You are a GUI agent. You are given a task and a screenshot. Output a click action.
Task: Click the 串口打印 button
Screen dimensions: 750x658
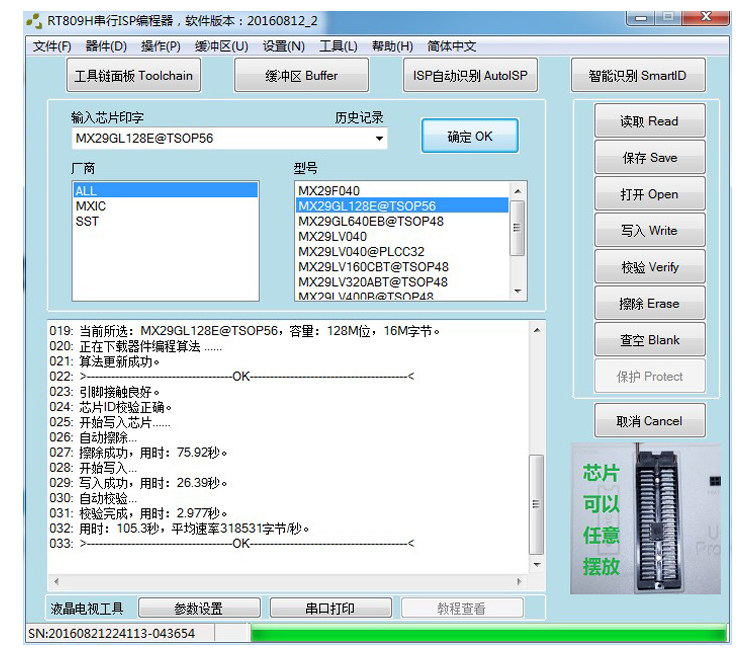331,608
